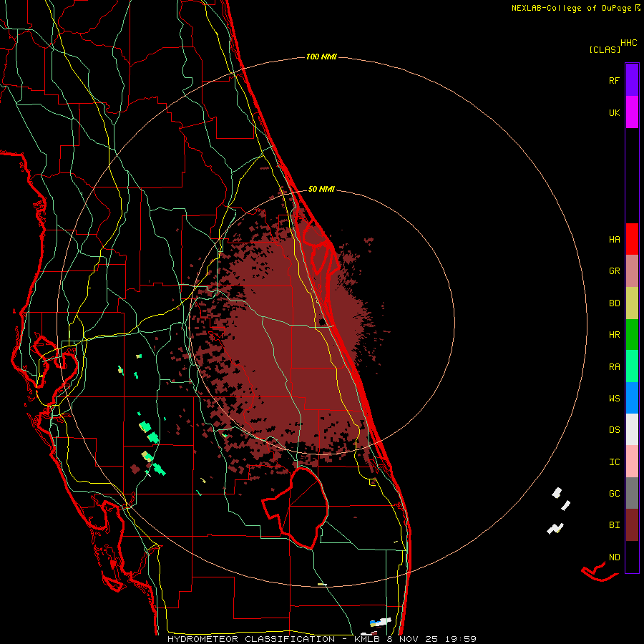Click the HR legend label
This screenshot has width=644, height=644.
click(614, 335)
